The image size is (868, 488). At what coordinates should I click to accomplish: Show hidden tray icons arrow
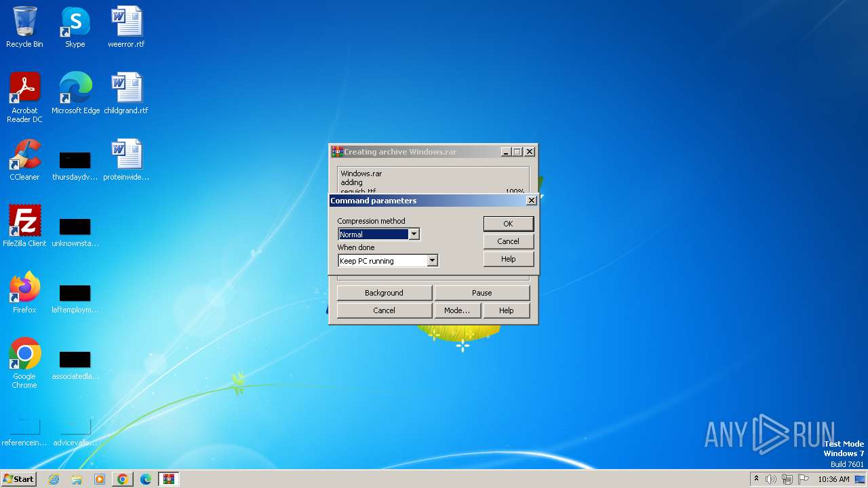(x=756, y=479)
